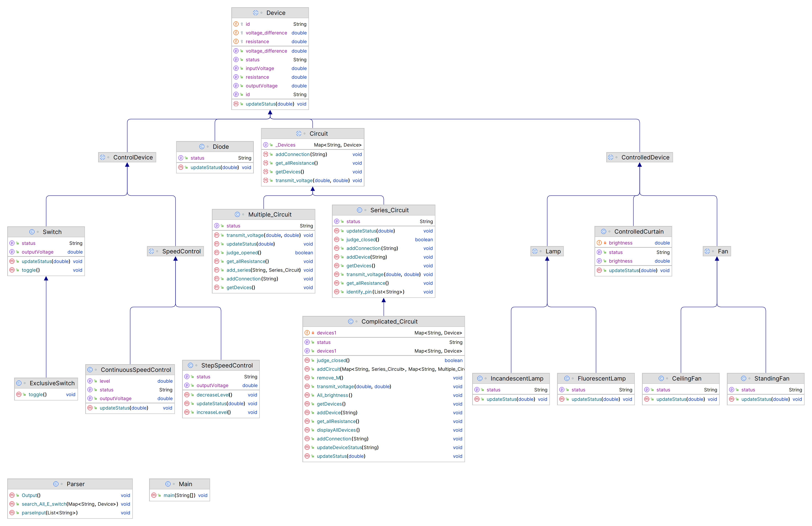The width and height of the screenshot is (812, 526).
Task: Click the field icon beside brightness in ControlledCurtain
Action: point(599,243)
